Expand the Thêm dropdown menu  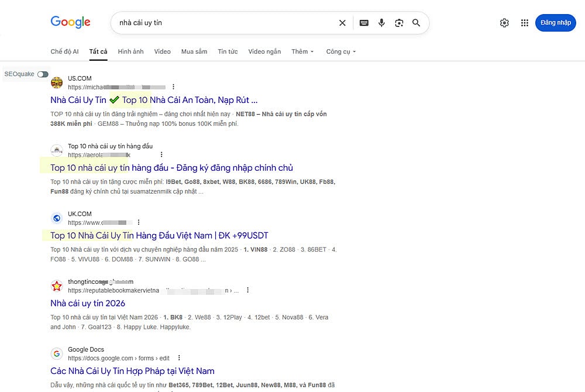[302, 51]
